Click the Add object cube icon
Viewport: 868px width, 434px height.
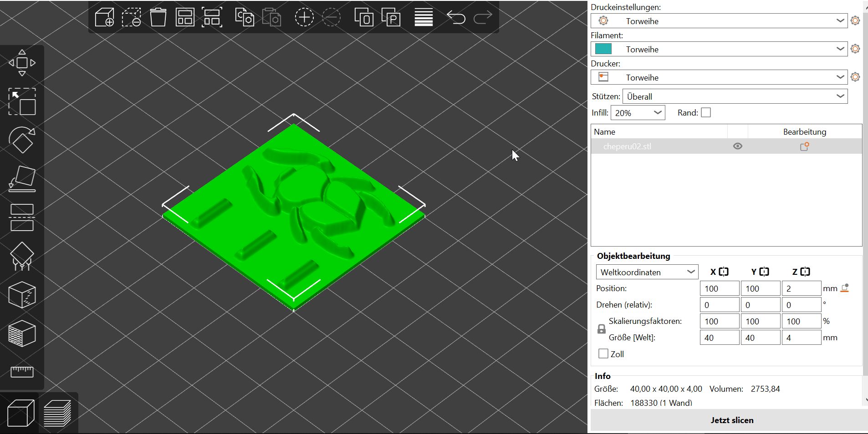pos(104,18)
